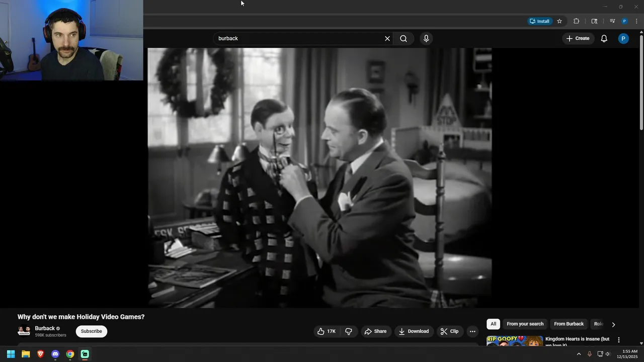Screen dimensions: 644x362
Task: Open Streamlabs app from the taskbar
Action: point(85,354)
